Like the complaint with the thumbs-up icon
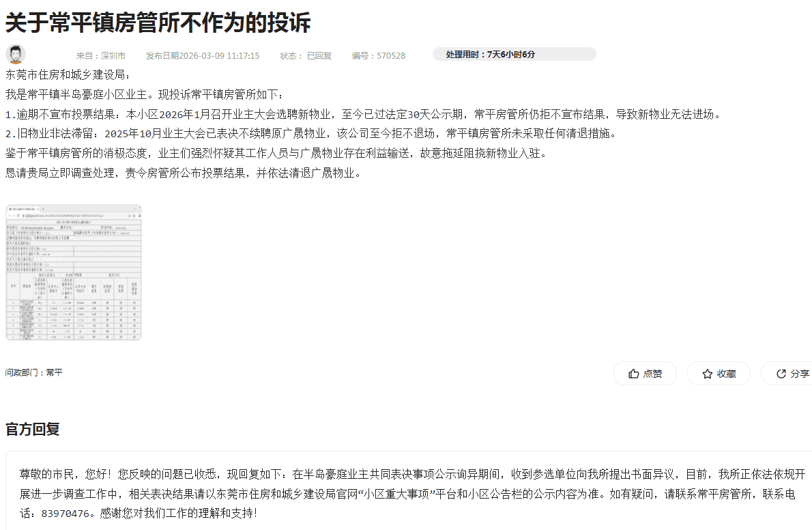The width and height of the screenshot is (812, 530). [645, 374]
